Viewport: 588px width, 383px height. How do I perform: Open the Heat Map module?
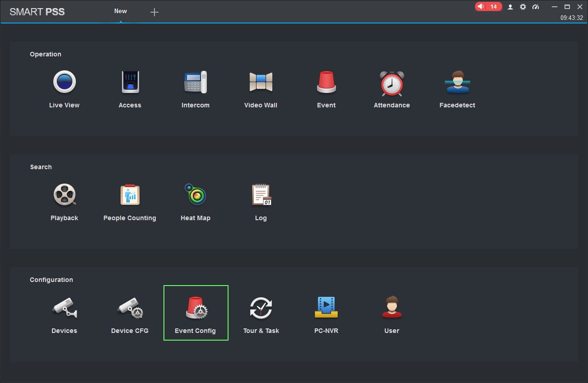coord(196,202)
